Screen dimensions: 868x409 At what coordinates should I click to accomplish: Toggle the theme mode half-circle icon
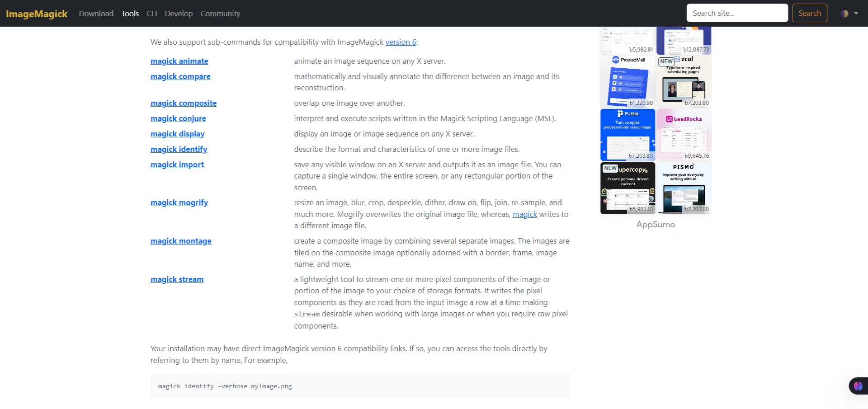[844, 14]
